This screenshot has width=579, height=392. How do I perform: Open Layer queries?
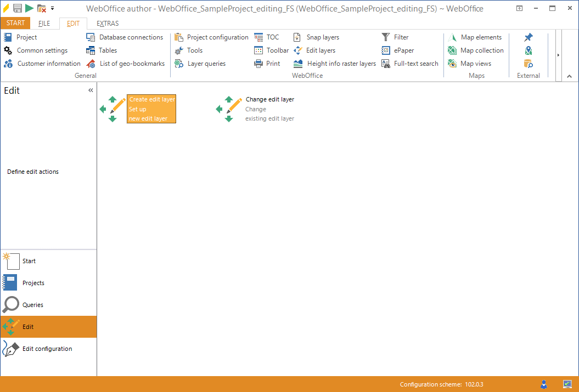pyautogui.click(x=200, y=64)
